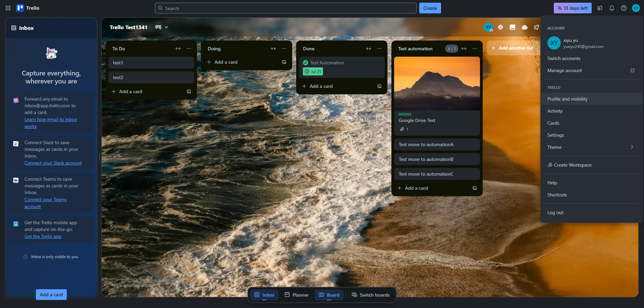644x308 pixels.
Task: Toggle the Planner panel in bottom bar
Action: [x=297, y=295]
